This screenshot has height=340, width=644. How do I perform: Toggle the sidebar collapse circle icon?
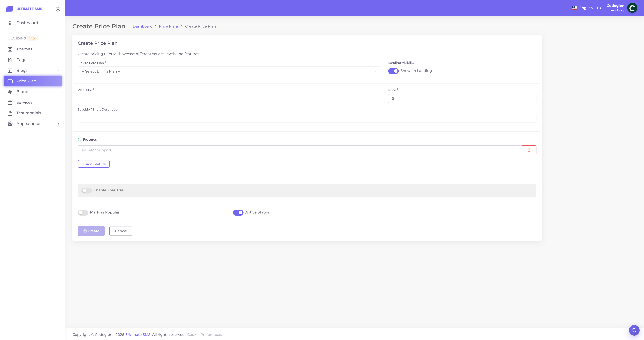coord(58,9)
